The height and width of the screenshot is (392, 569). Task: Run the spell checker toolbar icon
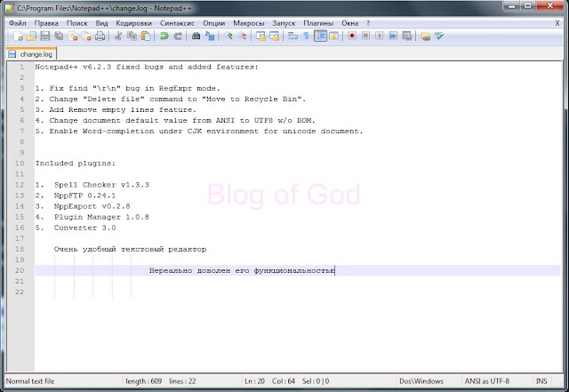point(439,36)
